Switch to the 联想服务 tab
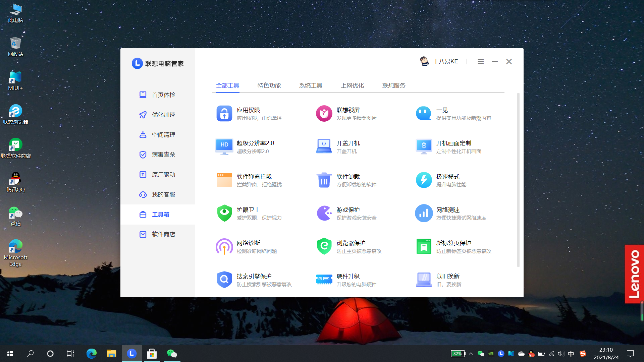 pyautogui.click(x=394, y=85)
